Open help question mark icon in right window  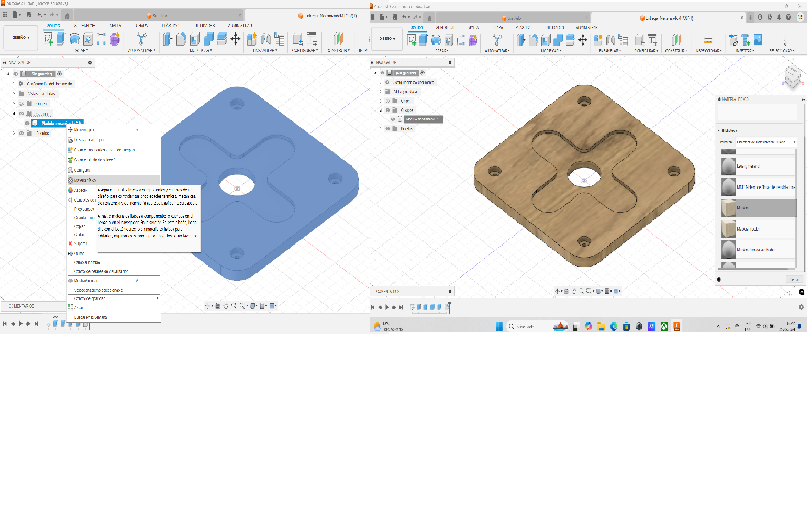[788, 17]
